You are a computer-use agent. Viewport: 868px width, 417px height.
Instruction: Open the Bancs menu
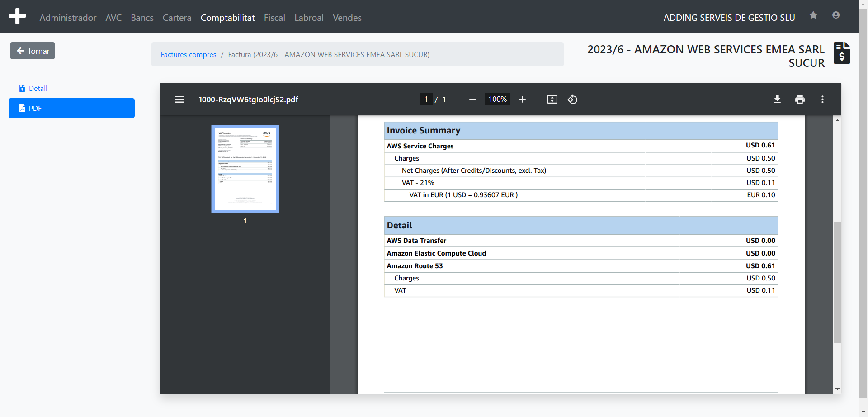pos(142,18)
